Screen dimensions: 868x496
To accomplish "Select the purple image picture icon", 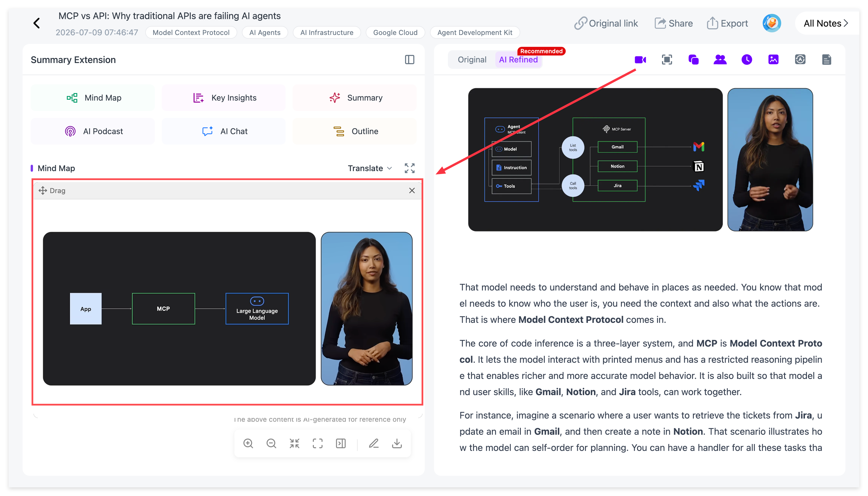I will 773,60.
